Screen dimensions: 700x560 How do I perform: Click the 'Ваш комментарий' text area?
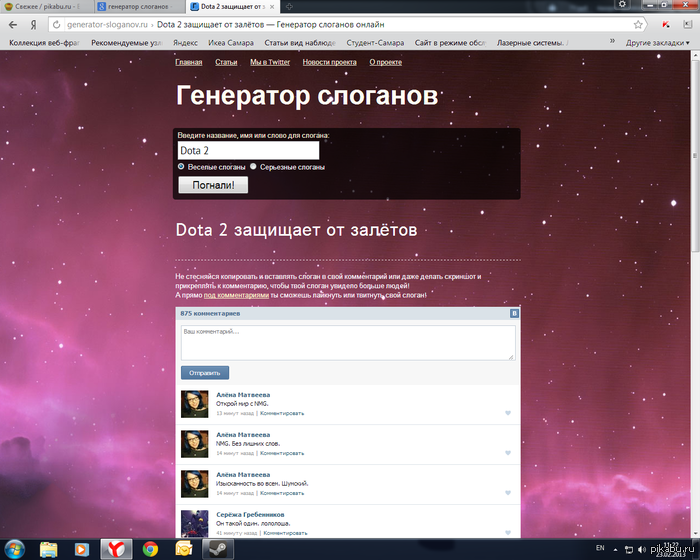click(348, 343)
